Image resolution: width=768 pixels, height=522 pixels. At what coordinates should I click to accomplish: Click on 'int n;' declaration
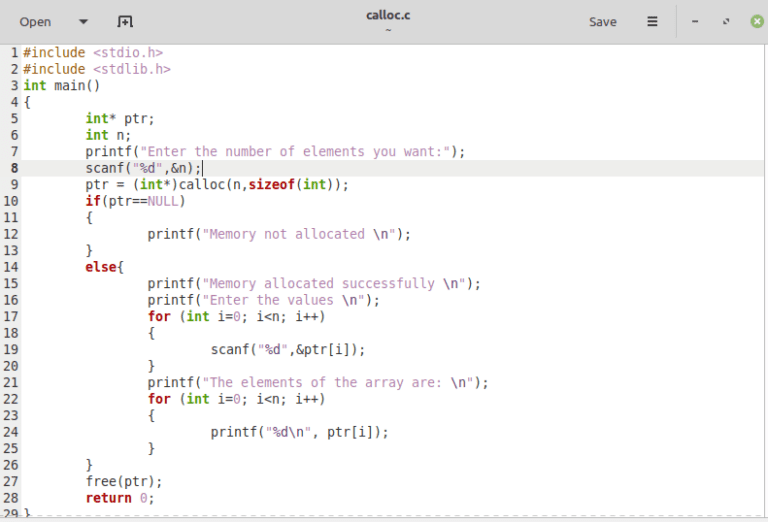click(108, 135)
